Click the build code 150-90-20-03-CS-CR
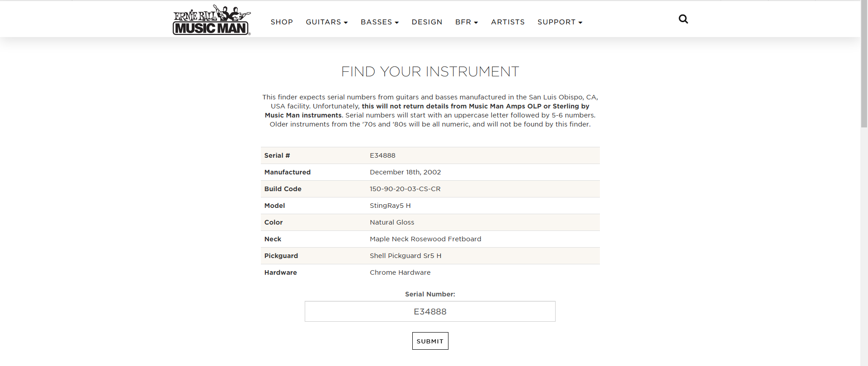868x366 pixels. click(x=405, y=189)
